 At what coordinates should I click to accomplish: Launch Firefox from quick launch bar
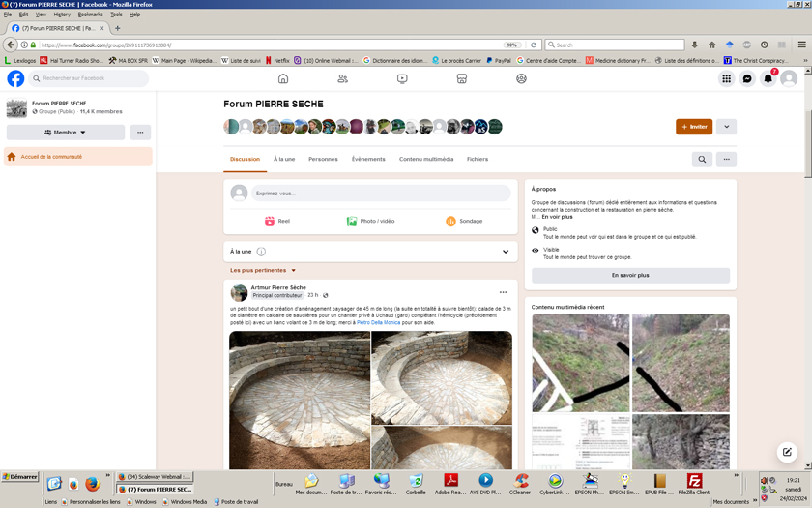(93, 484)
